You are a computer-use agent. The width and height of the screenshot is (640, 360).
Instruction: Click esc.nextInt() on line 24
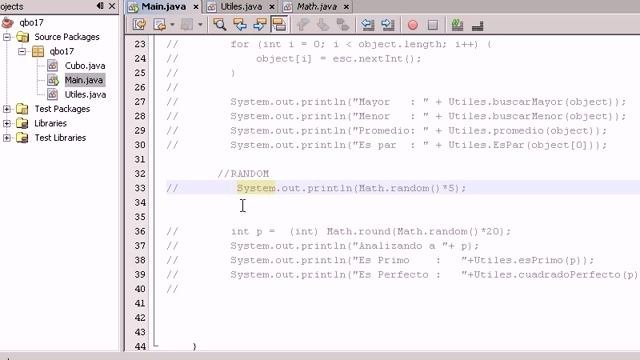click(x=373, y=59)
